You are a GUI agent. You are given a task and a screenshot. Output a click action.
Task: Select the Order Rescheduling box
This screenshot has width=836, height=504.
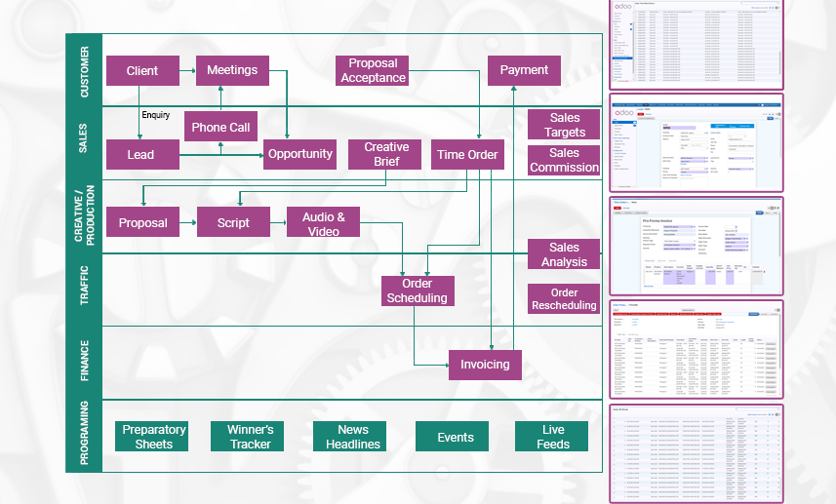(x=564, y=299)
